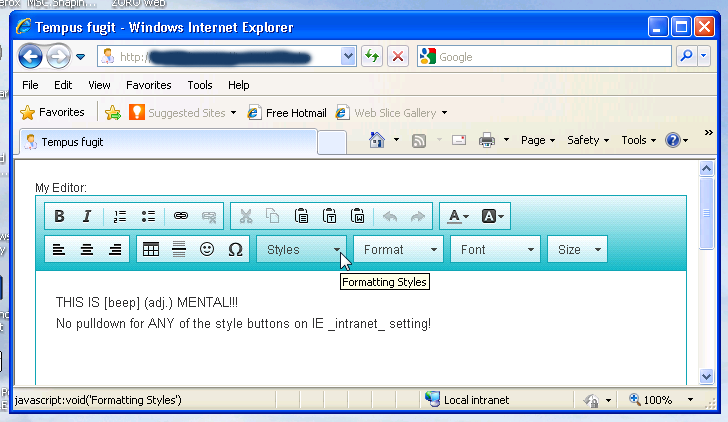
Task: Toggle center text alignment
Action: coord(87,250)
